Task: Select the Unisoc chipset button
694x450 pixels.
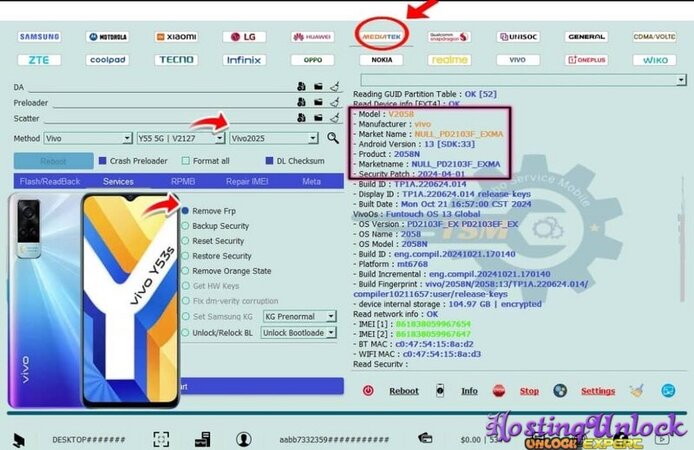Action: [517, 37]
